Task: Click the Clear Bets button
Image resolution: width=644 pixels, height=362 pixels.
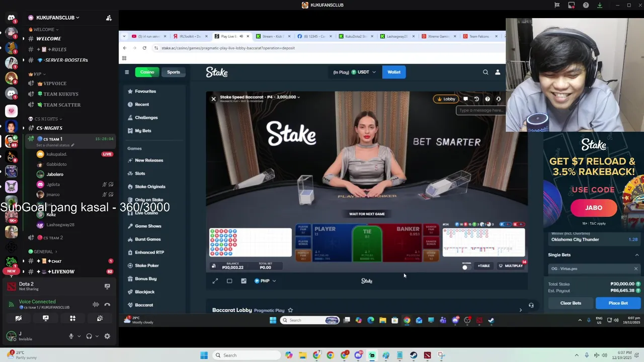Action: pos(571,303)
